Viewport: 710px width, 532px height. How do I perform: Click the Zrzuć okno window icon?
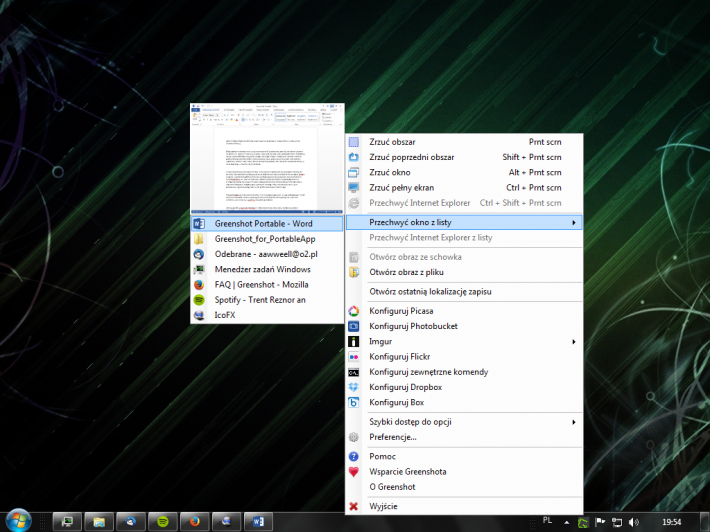point(354,173)
